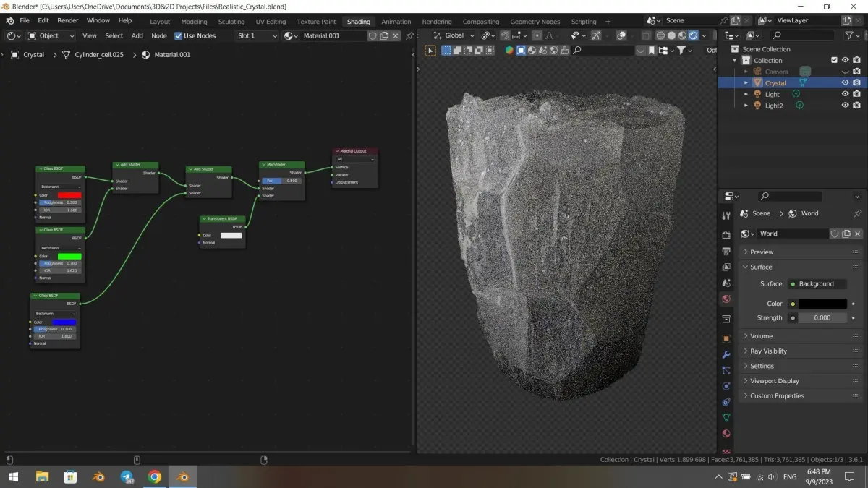The height and width of the screenshot is (488, 868).
Task: Click the world Color black swatch
Action: 822,304
